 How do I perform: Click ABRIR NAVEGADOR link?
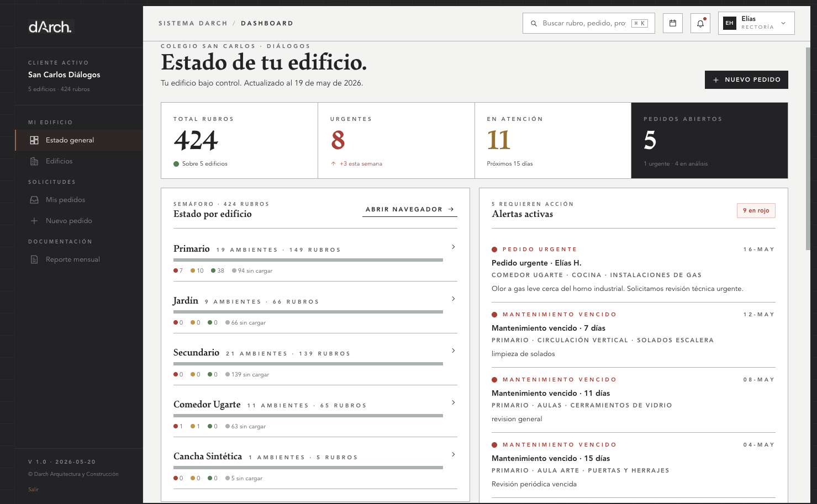click(409, 210)
